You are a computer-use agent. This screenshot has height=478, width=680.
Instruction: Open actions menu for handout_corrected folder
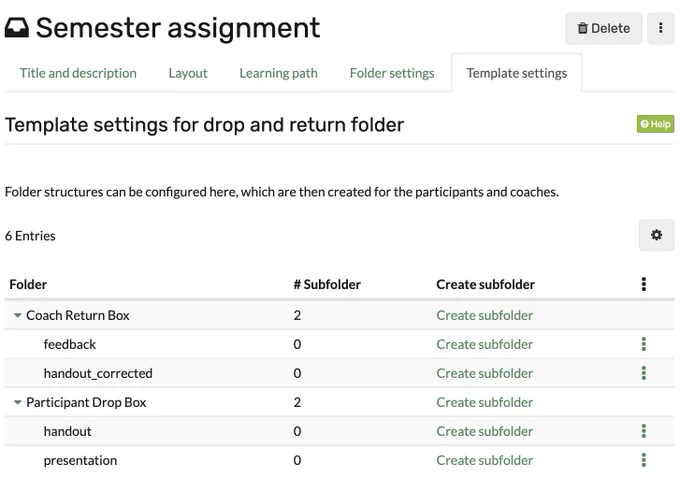644,373
